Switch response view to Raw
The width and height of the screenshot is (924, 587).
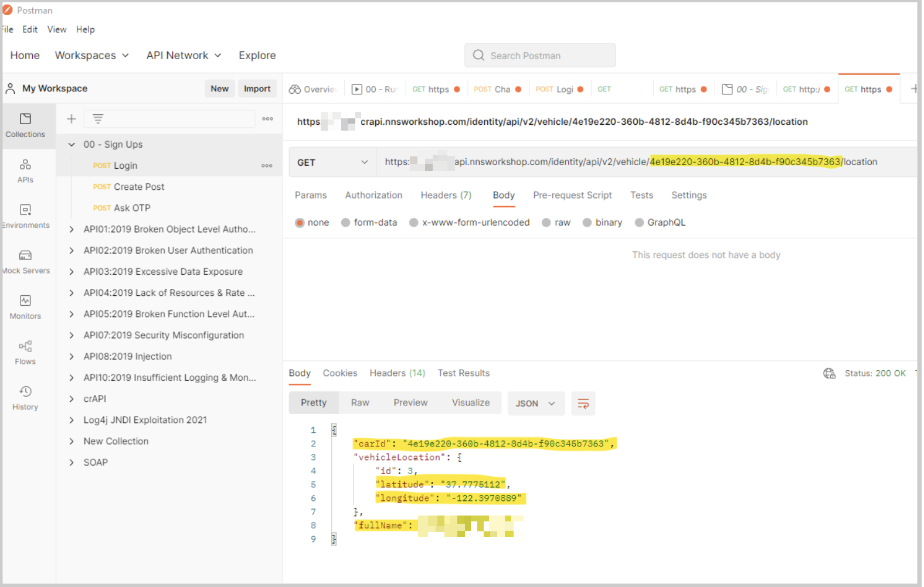coord(360,403)
